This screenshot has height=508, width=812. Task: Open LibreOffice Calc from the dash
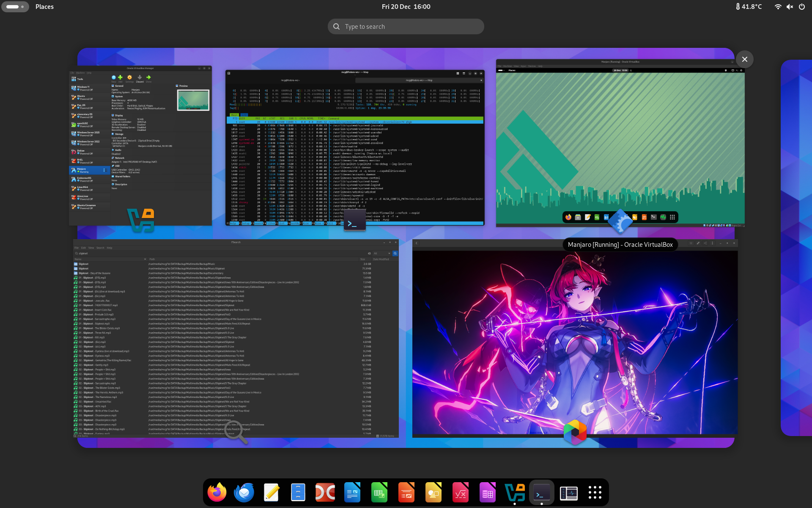point(379,492)
